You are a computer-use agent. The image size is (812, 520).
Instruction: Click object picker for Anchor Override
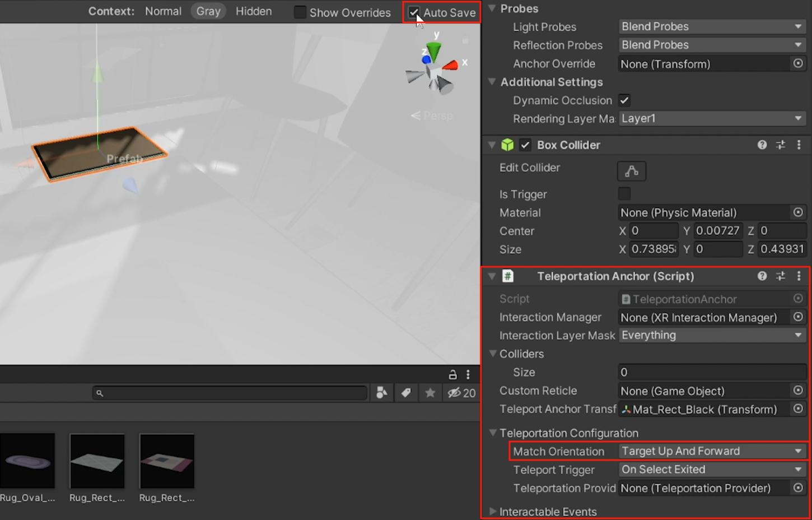click(798, 64)
